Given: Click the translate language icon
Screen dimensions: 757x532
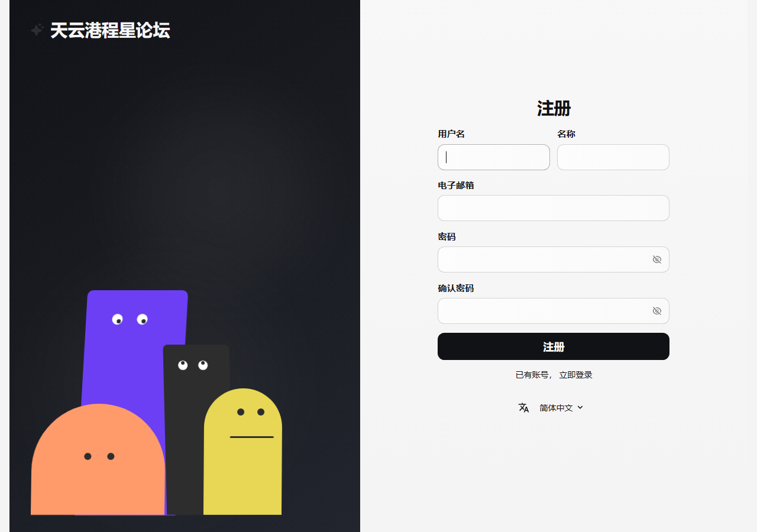Looking at the screenshot, I should (x=523, y=407).
